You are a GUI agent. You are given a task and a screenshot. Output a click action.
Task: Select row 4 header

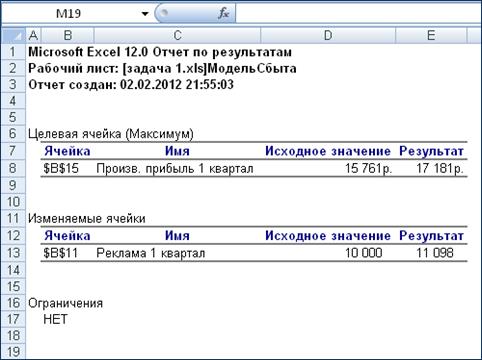tap(13, 101)
